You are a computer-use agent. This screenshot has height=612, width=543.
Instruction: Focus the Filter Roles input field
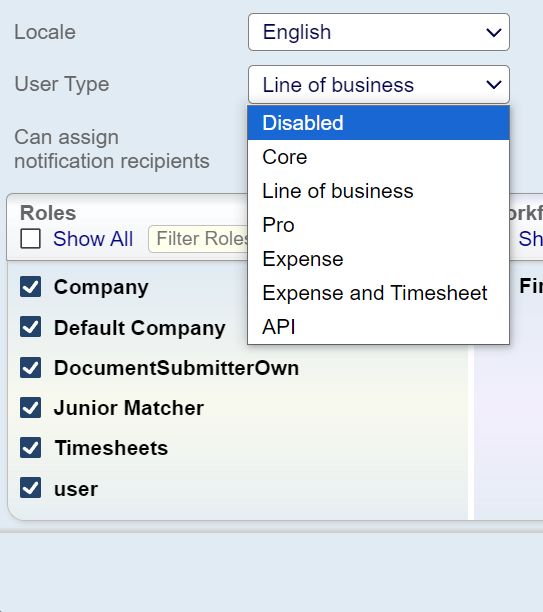coord(198,238)
